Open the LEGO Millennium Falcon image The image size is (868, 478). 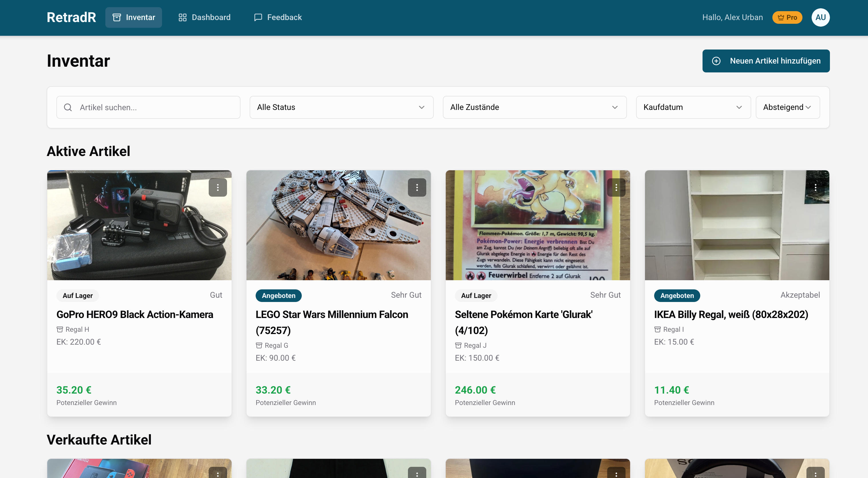pyautogui.click(x=338, y=225)
